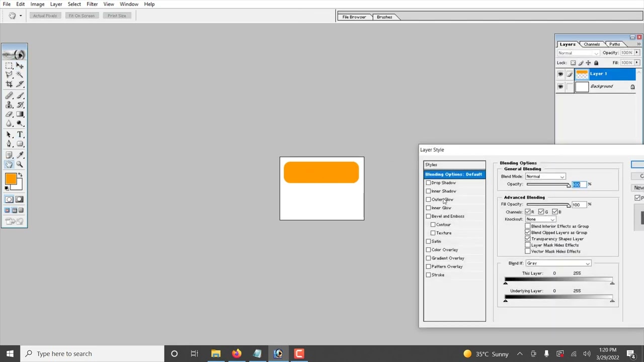644x362 pixels.
Task: Swap foreground and background colors
Action: click(21, 175)
